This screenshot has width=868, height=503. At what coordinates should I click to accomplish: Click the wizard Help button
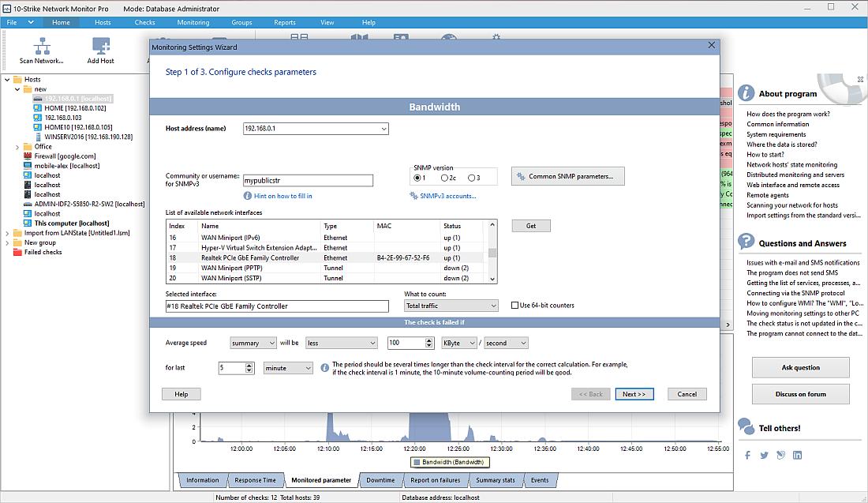click(x=181, y=394)
